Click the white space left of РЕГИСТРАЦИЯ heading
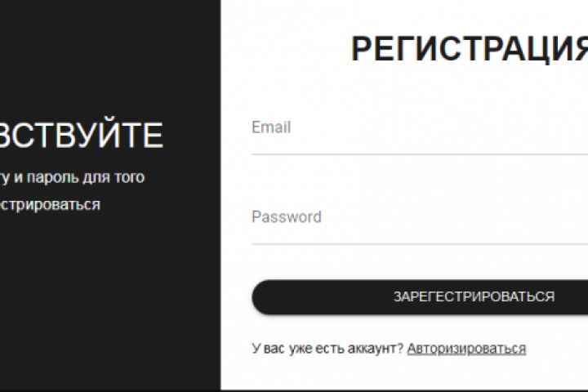Image resolution: width=588 pixels, height=392 pixels. pyautogui.click(x=286, y=50)
